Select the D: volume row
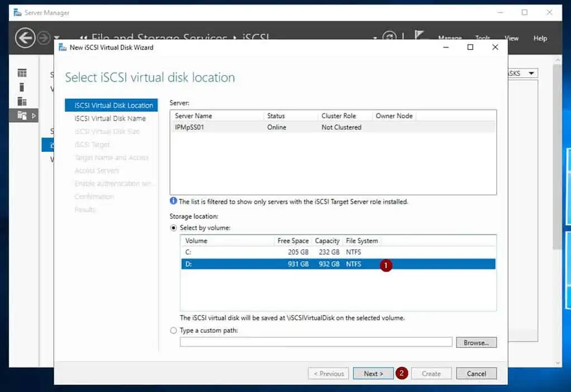The height and width of the screenshot is (392, 571). click(x=339, y=264)
